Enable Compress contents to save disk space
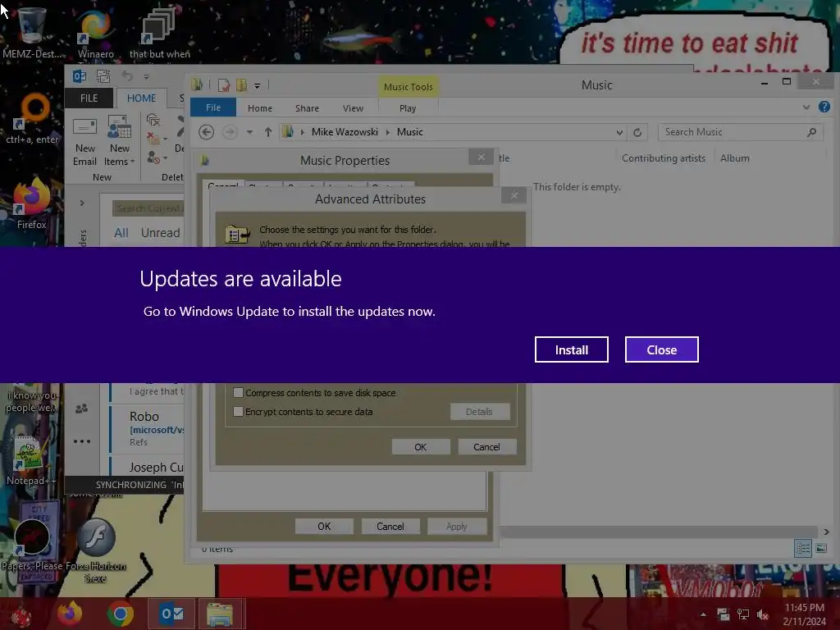 point(315,393)
